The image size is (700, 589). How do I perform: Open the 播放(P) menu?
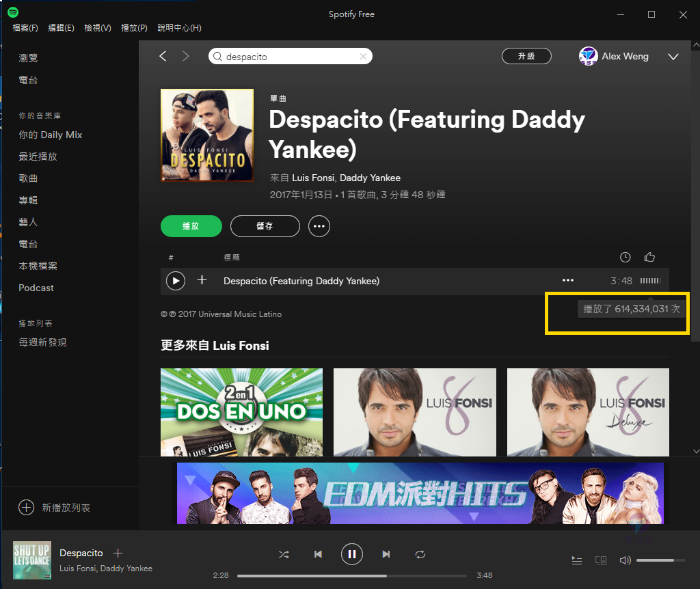135,28
